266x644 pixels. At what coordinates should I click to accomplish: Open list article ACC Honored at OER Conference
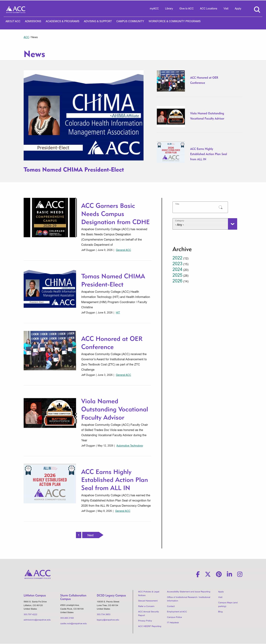[112, 343]
